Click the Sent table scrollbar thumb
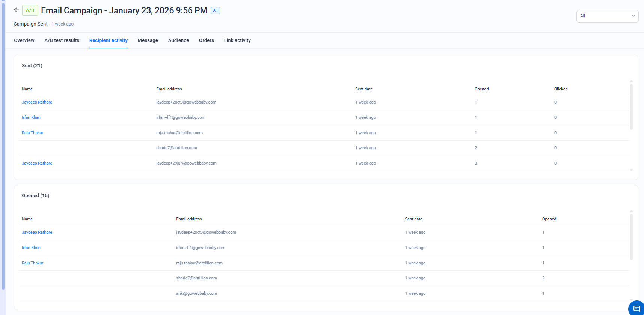 tap(631, 106)
